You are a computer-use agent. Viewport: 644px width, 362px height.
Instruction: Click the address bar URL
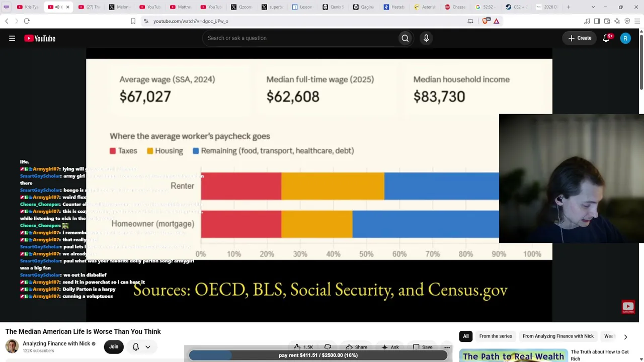coord(191,21)
